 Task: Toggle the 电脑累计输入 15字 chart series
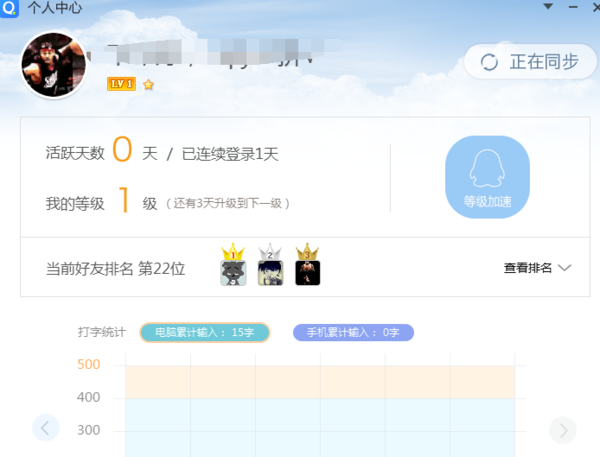(205, 332)
